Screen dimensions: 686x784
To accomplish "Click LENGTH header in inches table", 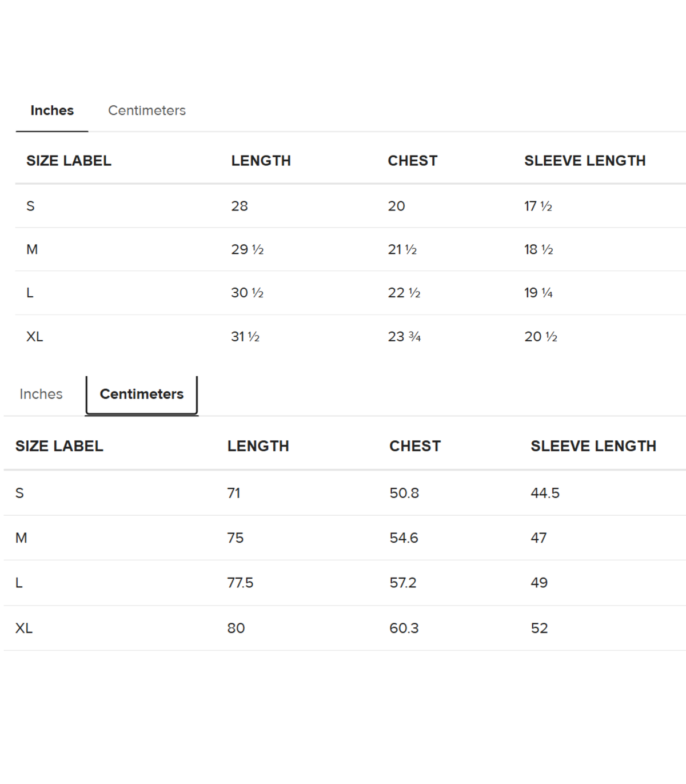I will [x=261, y=161].
